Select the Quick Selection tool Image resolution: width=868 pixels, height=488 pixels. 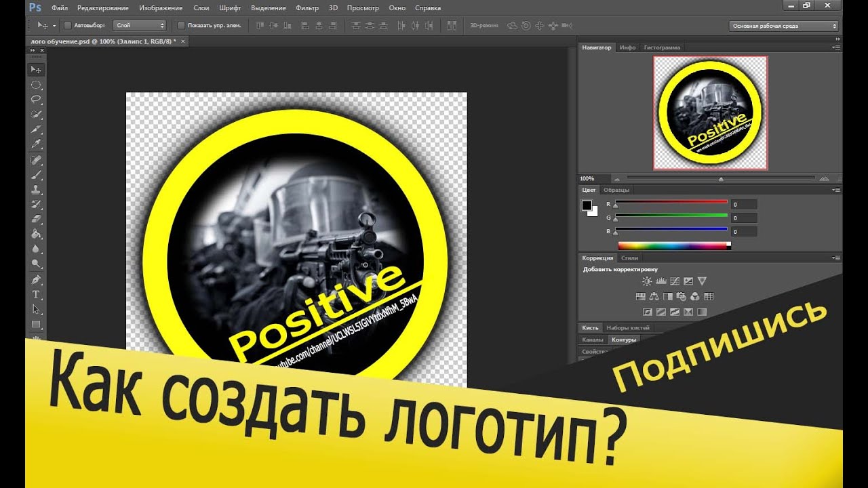point(37,114)
